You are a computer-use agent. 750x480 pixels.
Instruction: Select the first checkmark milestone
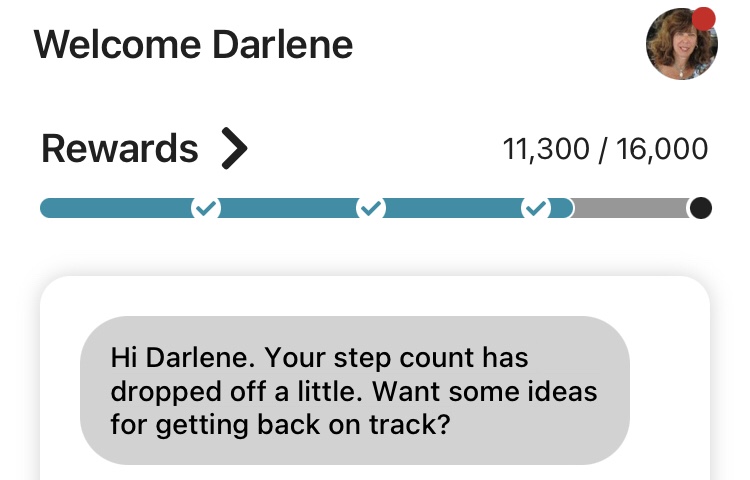206,208
